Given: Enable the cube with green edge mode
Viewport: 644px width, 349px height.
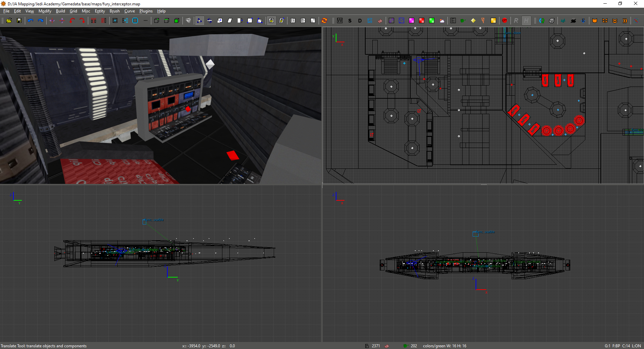Looking at the screenshot, I should [x=167, y=20].
